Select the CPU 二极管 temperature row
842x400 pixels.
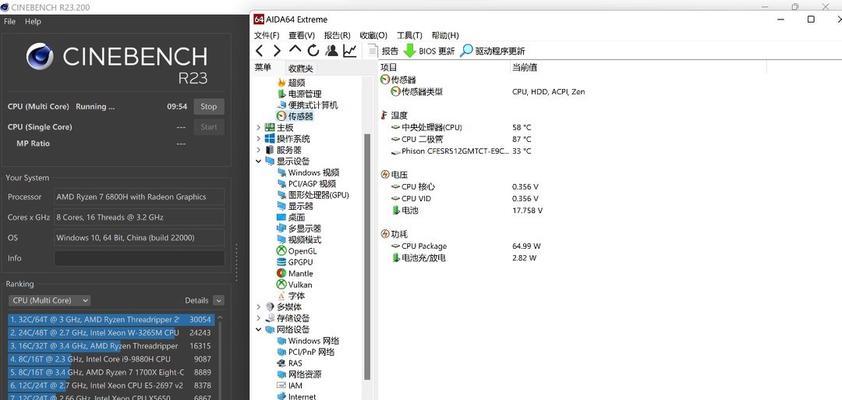461,139
